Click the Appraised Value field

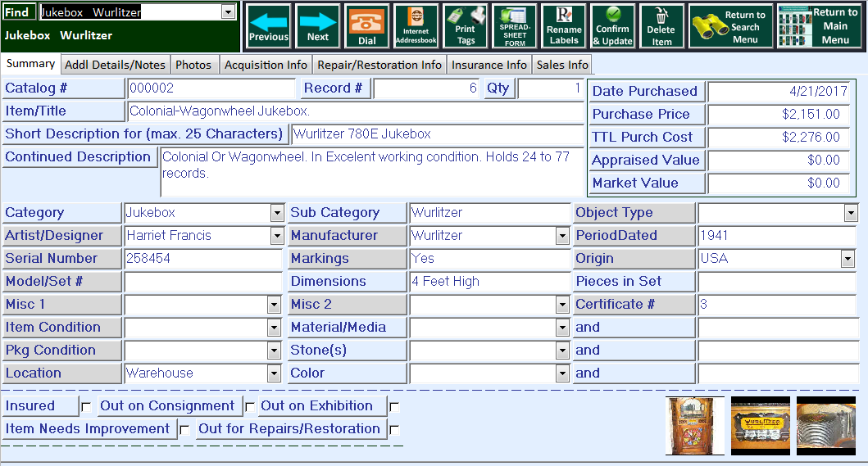779,161
